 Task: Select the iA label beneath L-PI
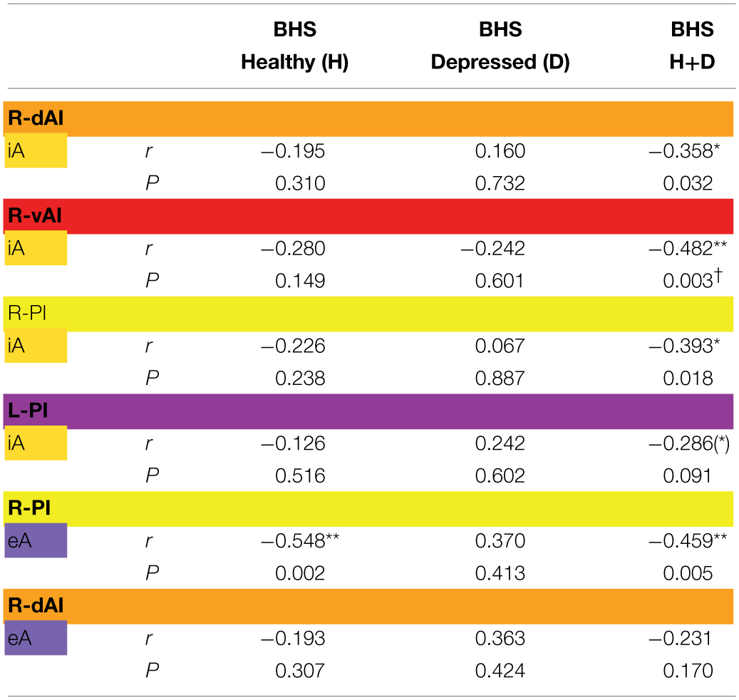tap(36, 443)
